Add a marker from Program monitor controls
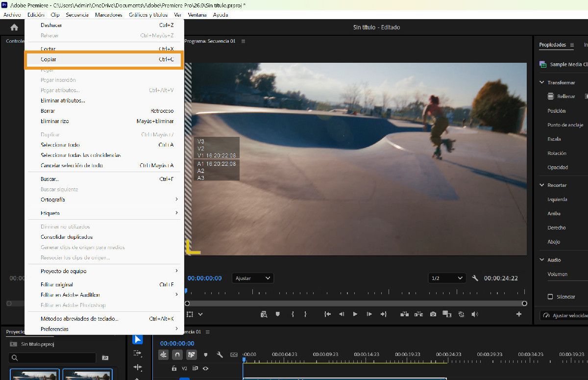 278,314
